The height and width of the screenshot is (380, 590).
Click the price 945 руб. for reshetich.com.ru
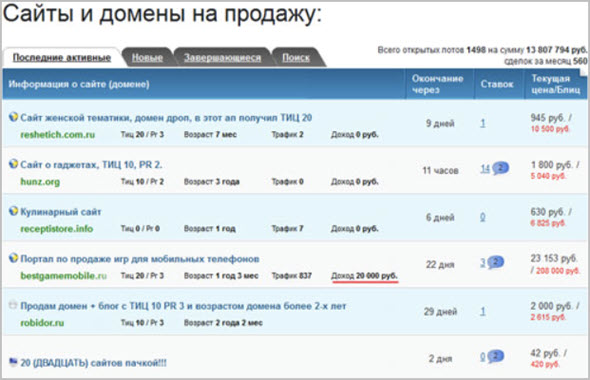coord(547,118)
